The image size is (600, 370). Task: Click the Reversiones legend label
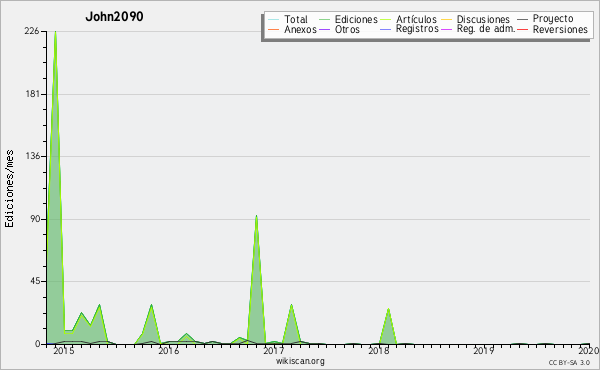[x=560, y=29]
